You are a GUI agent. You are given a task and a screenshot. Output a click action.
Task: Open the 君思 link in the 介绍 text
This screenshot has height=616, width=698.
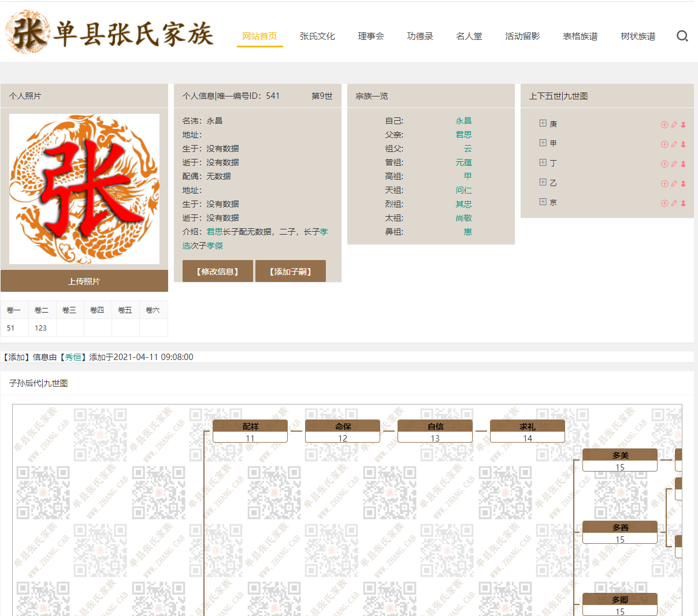pyautogui.click(x=214, y=232)
